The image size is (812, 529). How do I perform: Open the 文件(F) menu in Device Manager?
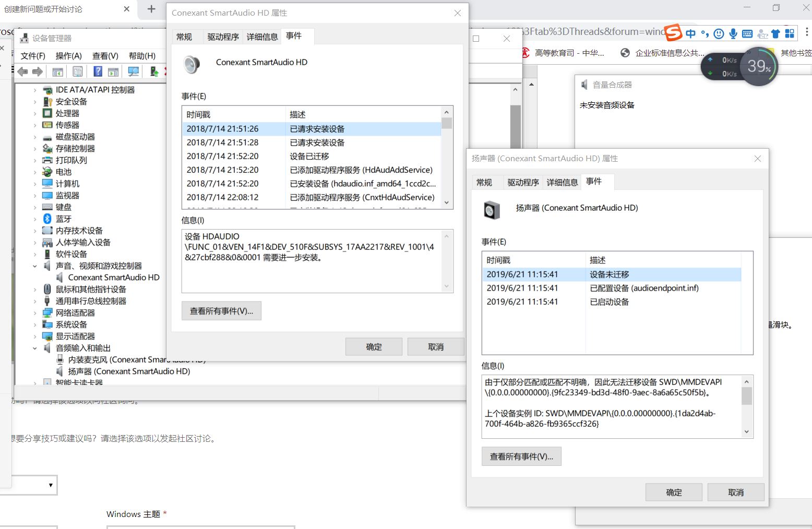(x=33, y=56)
